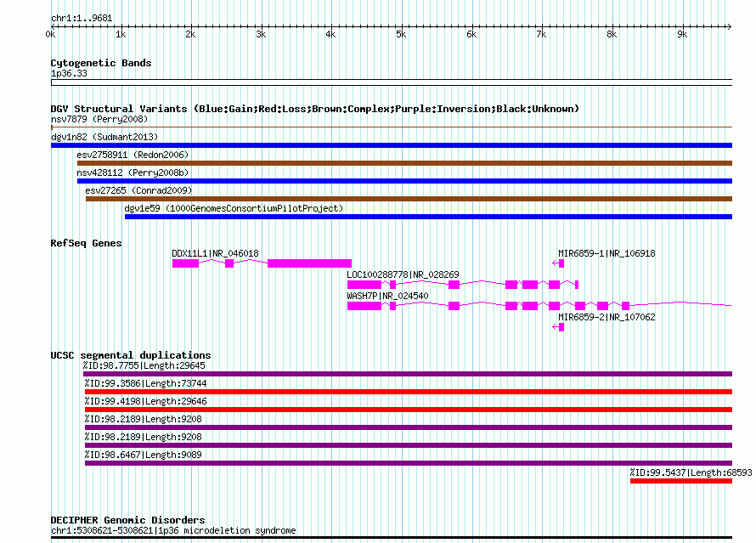Viewport: 756px width, 543px height.
Task: Click the purple bar under %ID:98.7755
Action: coord(408,374)
